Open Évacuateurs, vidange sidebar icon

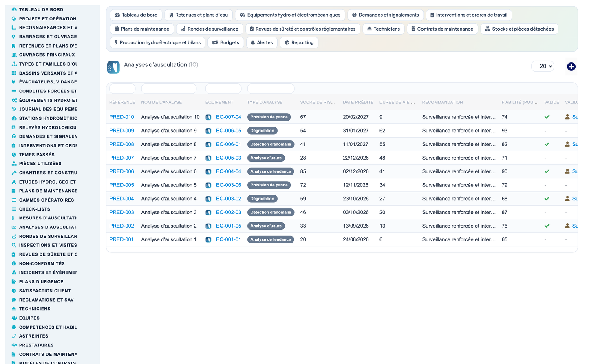(x=14, y=82)
